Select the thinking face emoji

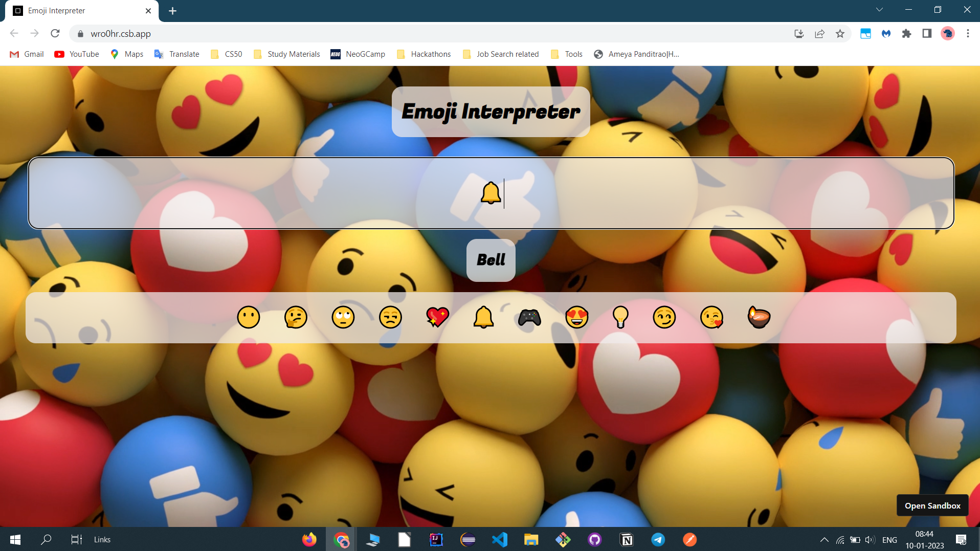click(296, 317)
